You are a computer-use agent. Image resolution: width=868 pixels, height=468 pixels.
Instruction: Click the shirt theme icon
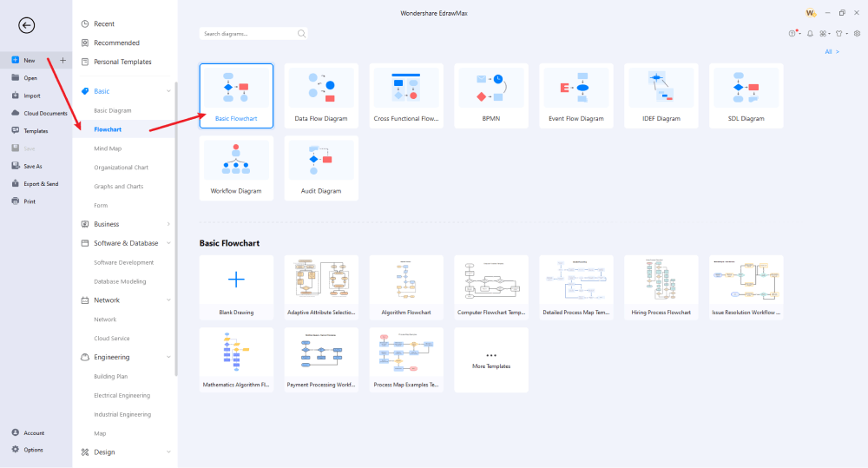(x=839, y=34)
